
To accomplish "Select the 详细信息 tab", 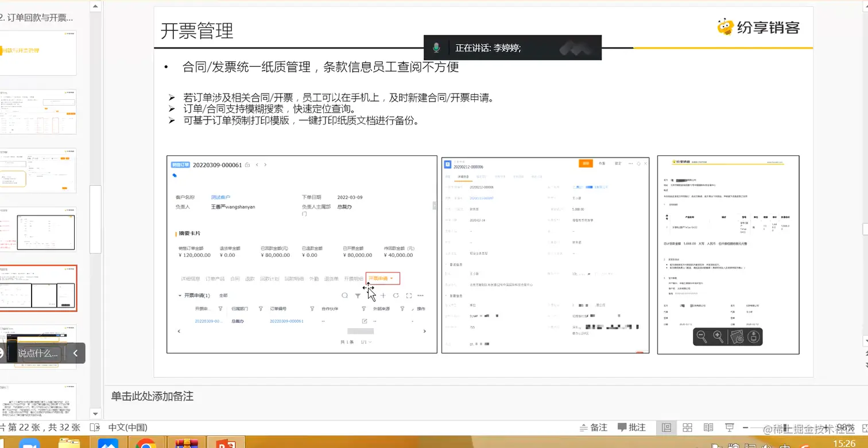I will tap(190, 279).
